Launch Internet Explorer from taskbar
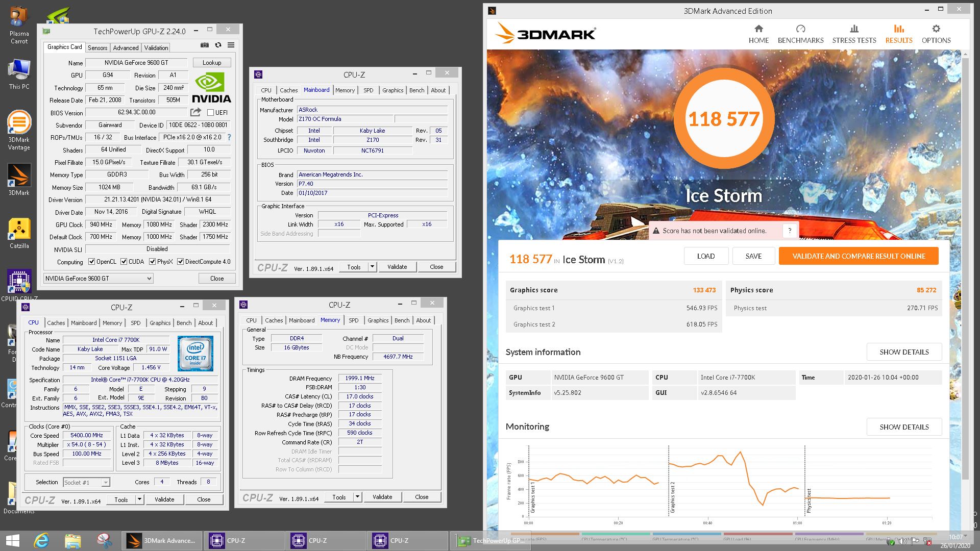This screenshot has height=551, width=980. pos(42,541)
